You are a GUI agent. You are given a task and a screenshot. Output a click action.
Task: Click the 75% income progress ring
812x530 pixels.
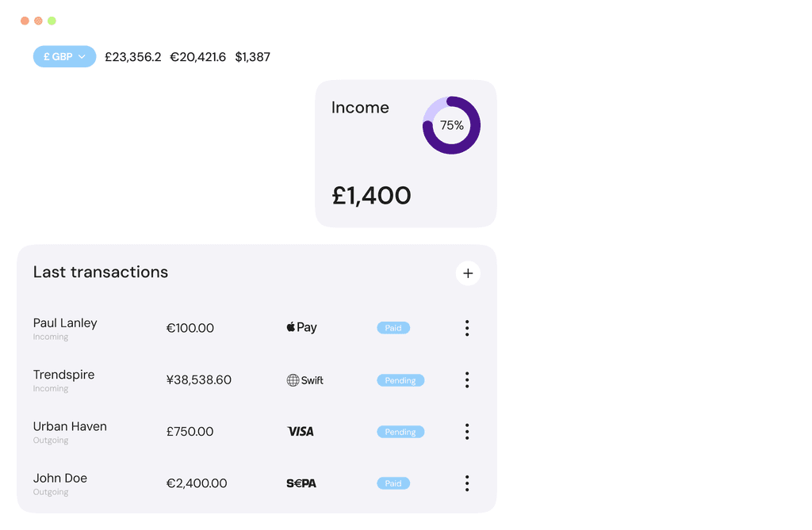point(451,125)
